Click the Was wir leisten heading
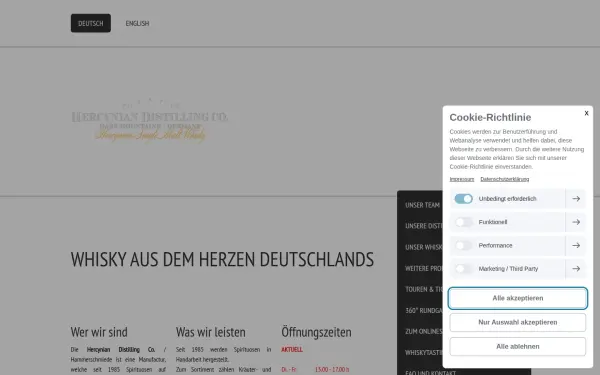Viewport: 600px width, 375px height. [210, 332]
